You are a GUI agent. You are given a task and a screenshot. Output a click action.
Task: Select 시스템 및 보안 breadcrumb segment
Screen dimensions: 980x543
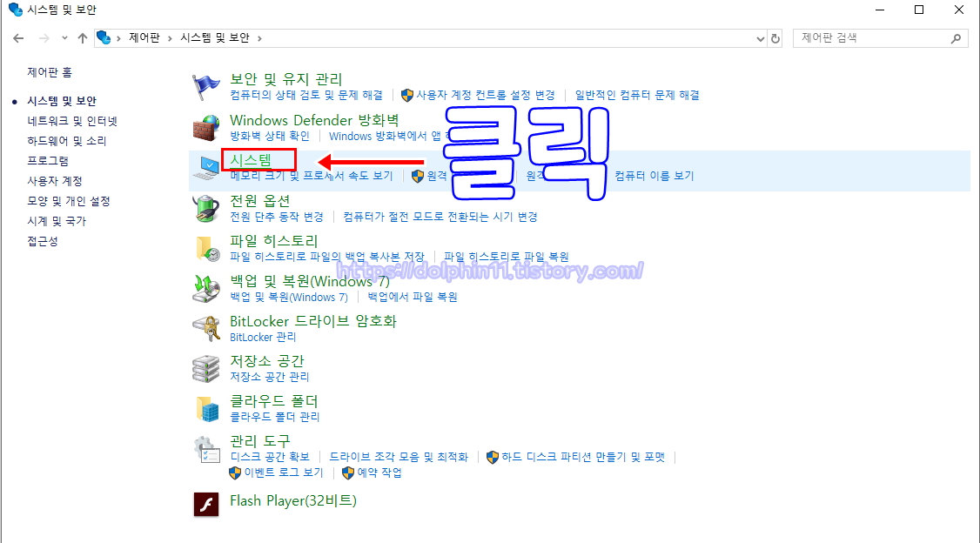point(215,38)
